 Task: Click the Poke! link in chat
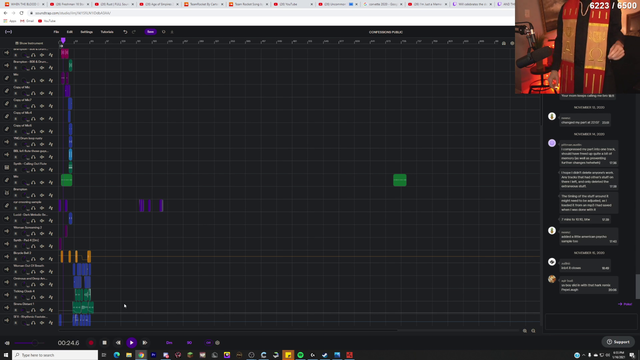(x=625, y=304)
